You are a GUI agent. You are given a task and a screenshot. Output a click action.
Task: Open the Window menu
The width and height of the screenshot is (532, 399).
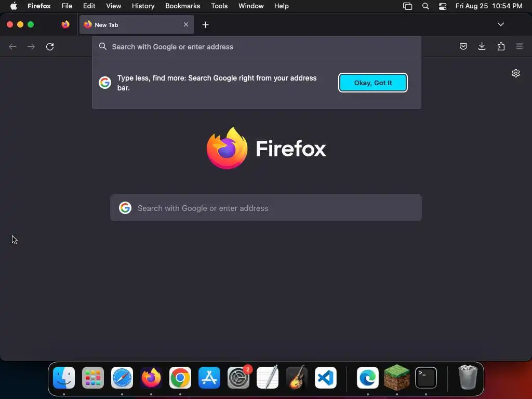coord(251,6)
